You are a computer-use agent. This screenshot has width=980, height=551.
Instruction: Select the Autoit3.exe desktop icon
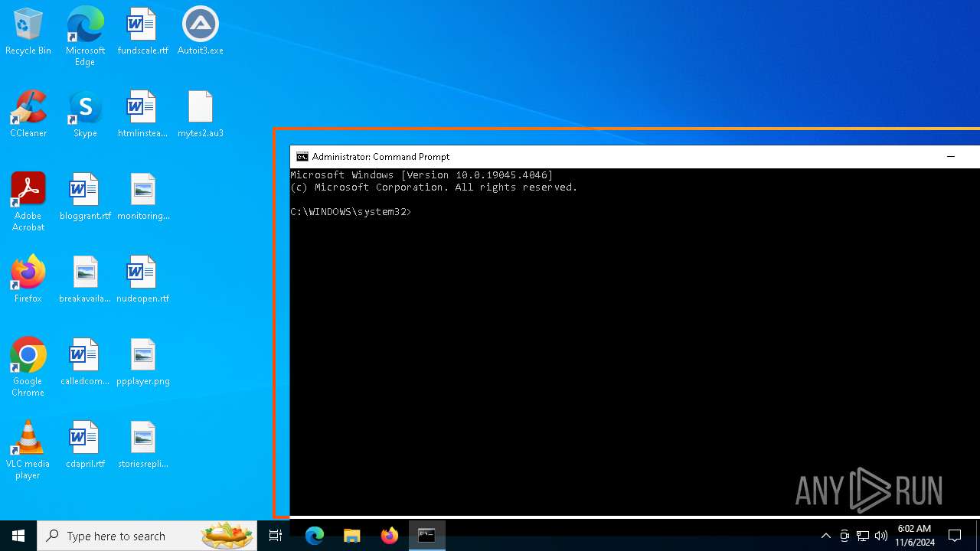[201, 32]
